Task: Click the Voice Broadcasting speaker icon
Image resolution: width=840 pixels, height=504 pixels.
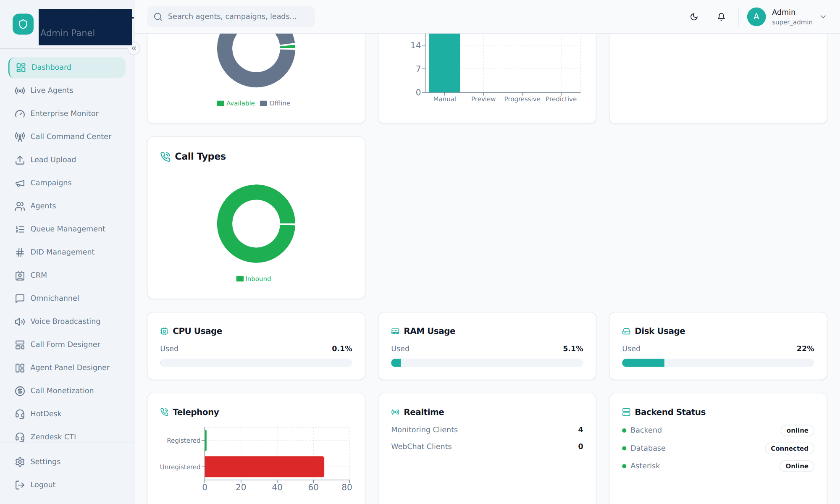Action: pos(20,322)
